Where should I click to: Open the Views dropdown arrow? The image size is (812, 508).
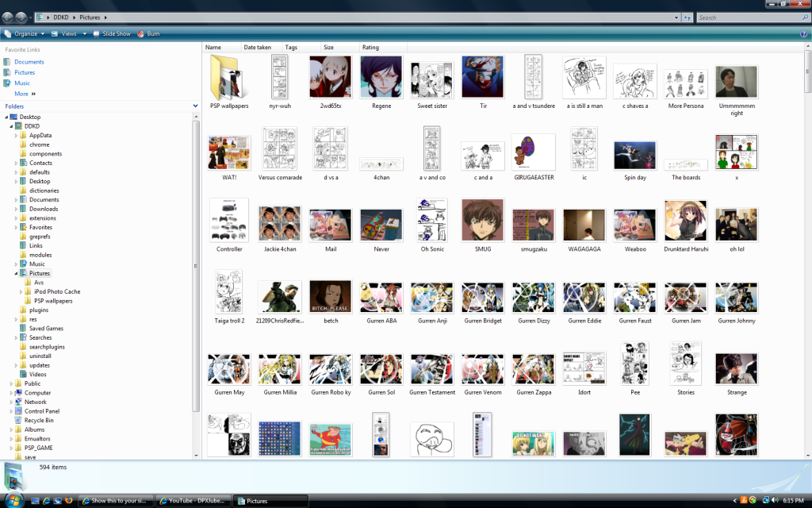pos(82,34)
